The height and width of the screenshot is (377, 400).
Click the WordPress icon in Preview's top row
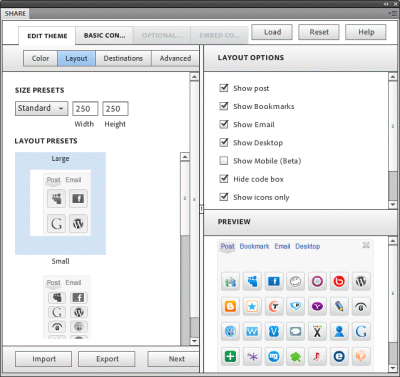(361, 282)
